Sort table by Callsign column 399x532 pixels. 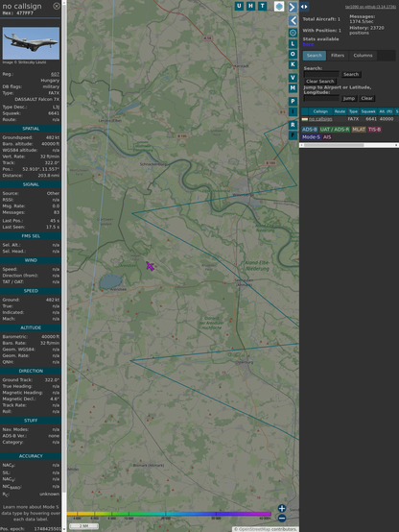320,111
